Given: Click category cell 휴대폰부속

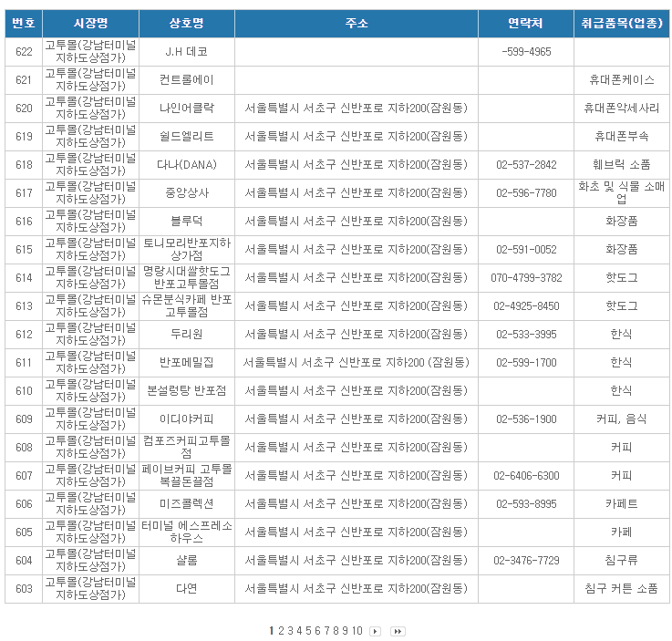Looking at the screenshot, I should pos(622,137).
